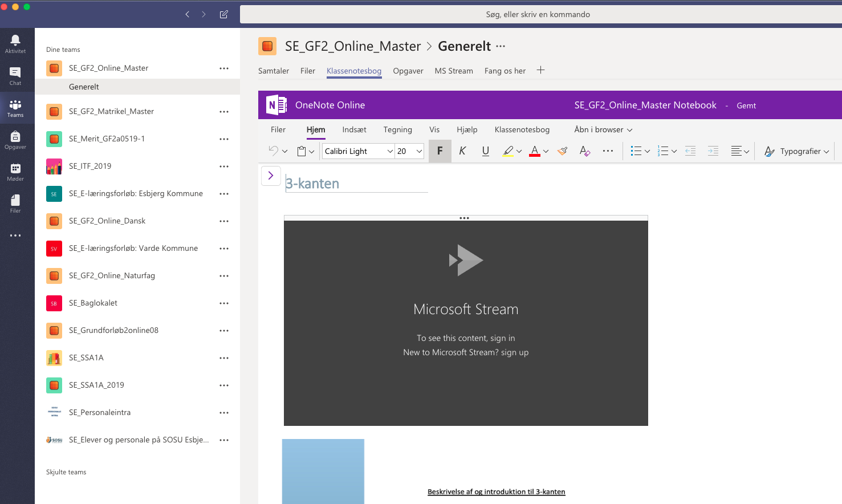Go back with the history arrow
The height and width of the screenshot is (504, 842).
pyautogui.click(x=187, y=14)
